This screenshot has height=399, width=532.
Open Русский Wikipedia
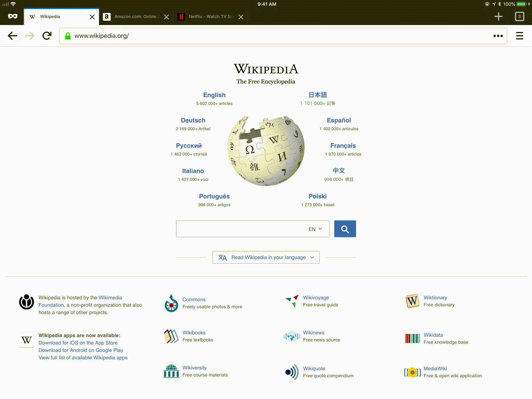[x=189, y=146]
